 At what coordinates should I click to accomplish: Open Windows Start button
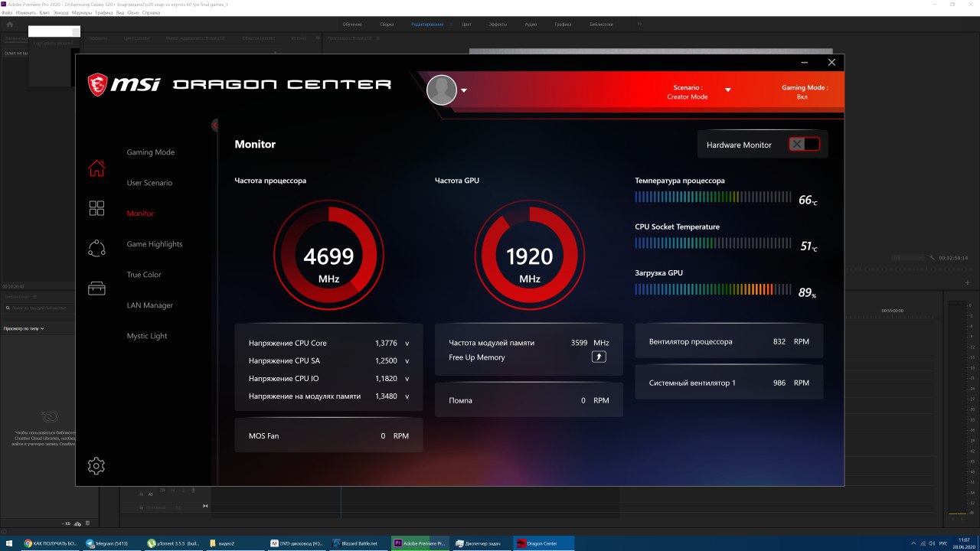click(x=8, y=543)
